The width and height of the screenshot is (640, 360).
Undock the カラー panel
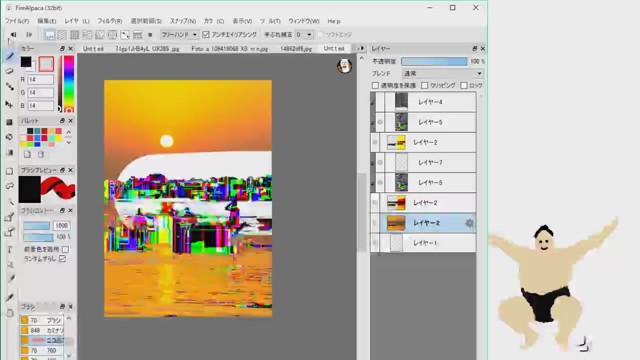(x=62, y=49)
